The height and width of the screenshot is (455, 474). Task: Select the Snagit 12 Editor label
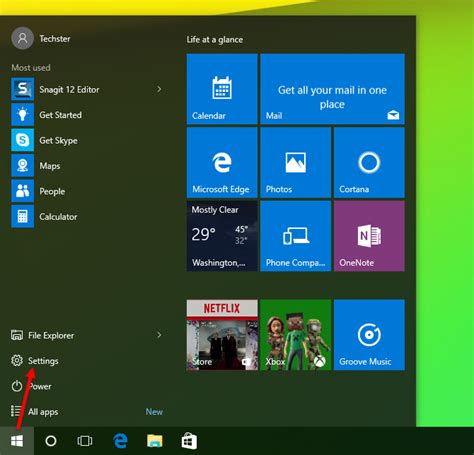coord(69,89)
